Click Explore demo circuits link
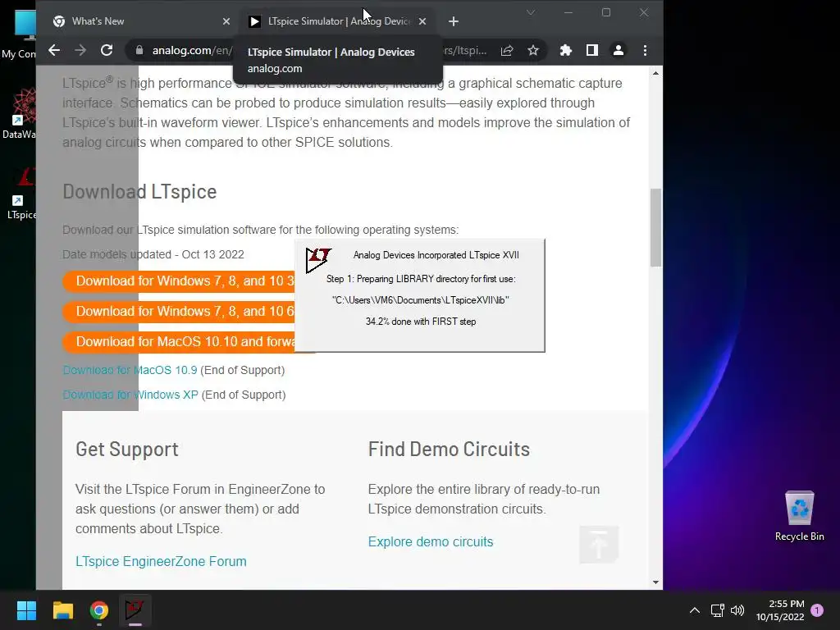The width and height of the screenshot is (840, 630). coord(430,541)
